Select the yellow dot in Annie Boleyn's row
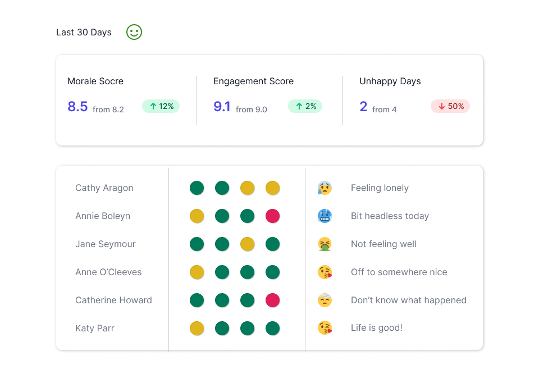Image resolution: width=539 pixels, height=392 pixels. tap(197, 216)
